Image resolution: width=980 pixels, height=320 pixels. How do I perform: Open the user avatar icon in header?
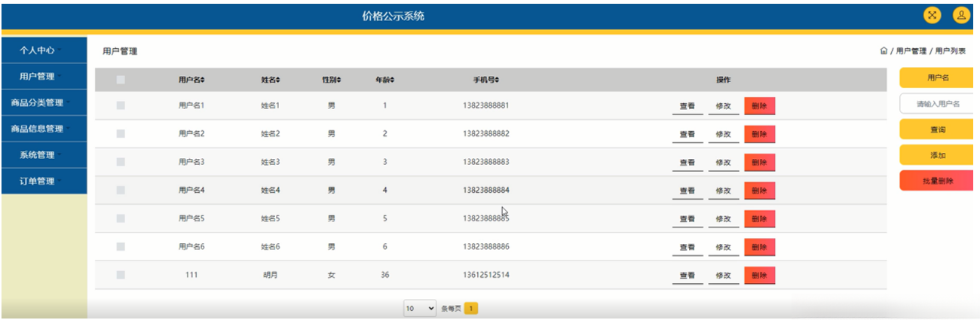[961, 15]
